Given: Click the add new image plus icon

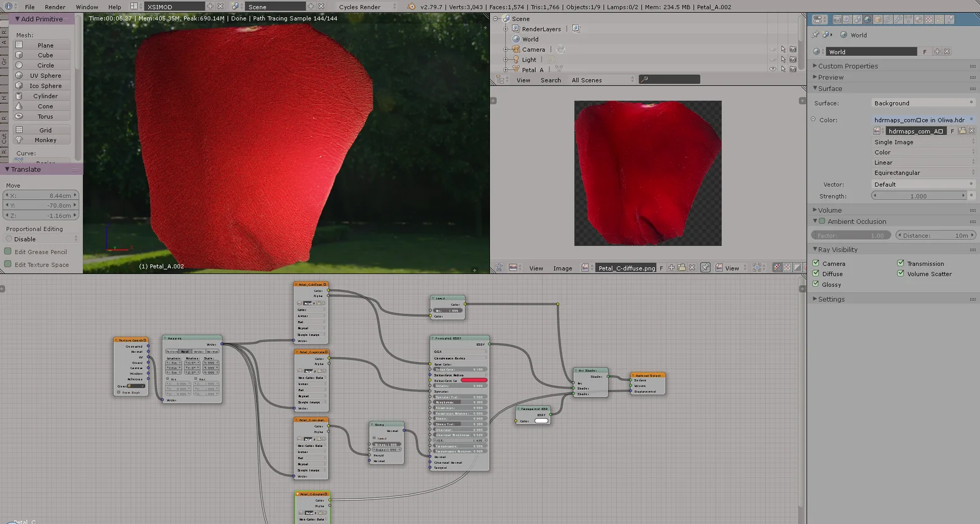Looking at the screenshot, I should [x=671, y=268].
